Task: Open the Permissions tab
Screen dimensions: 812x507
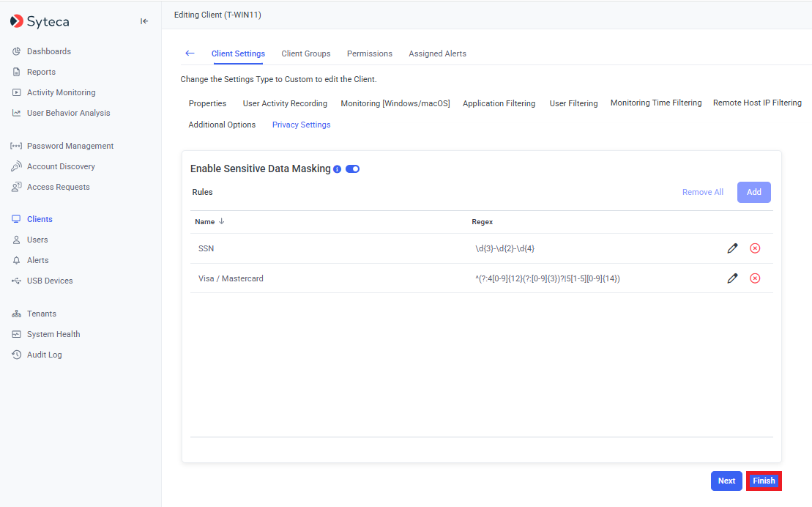Action: click(x=370, y=53)
